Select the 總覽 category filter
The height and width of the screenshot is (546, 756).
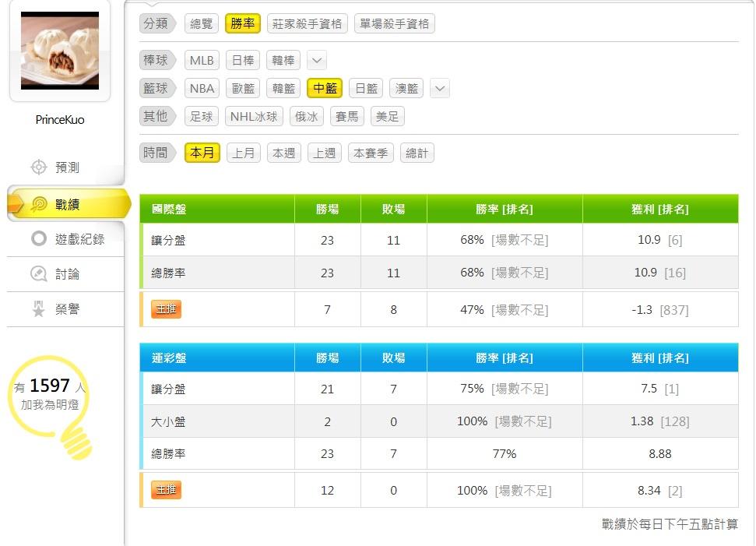pyautogui.click(x=202, y=23)
